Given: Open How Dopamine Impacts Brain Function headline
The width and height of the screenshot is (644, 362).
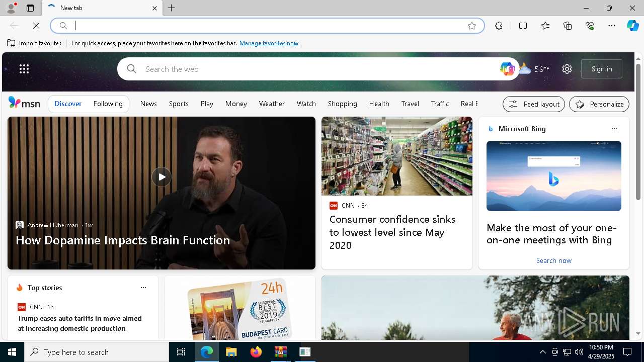Looking at the screenshot, I should 123,240.
